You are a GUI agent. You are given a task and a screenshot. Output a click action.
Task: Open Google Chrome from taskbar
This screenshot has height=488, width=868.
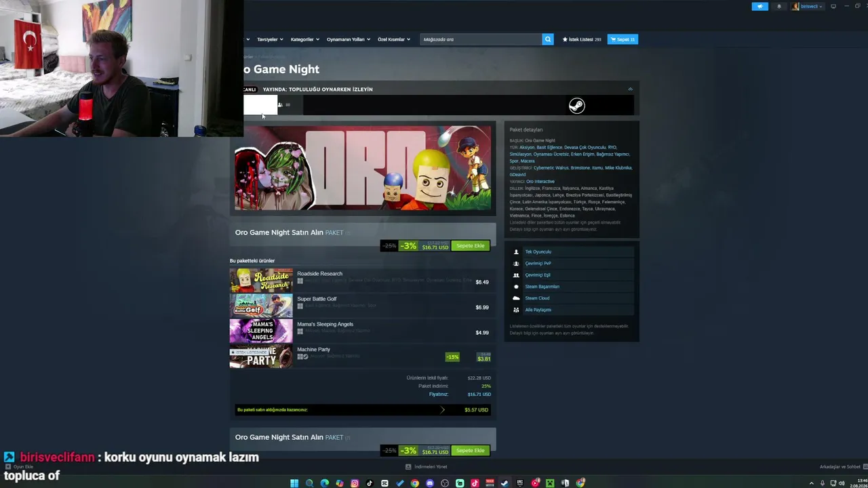point(414,483)
